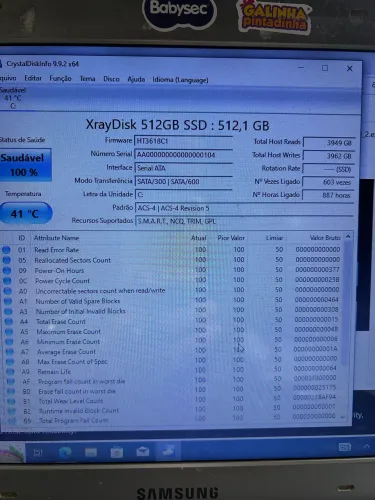Expand the hidden system tray icons chevron
This screenshot has height=500, width=375.
tap(367, 446)
